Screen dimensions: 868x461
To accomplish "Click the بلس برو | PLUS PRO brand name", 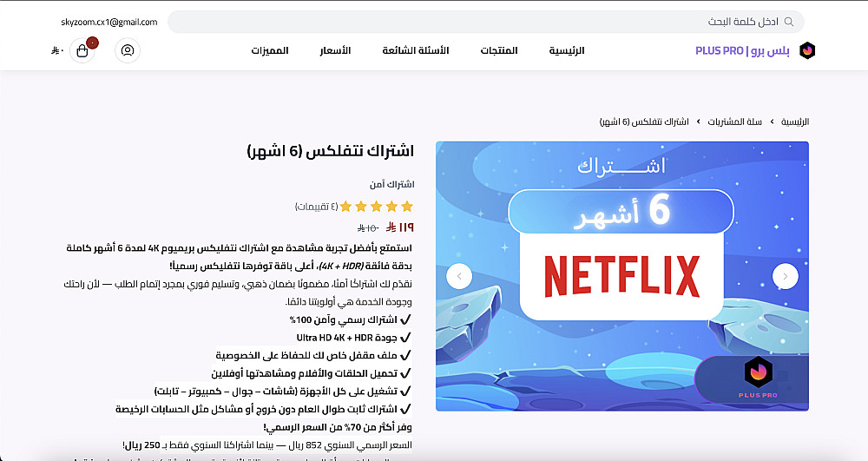I will click(742, 50).
